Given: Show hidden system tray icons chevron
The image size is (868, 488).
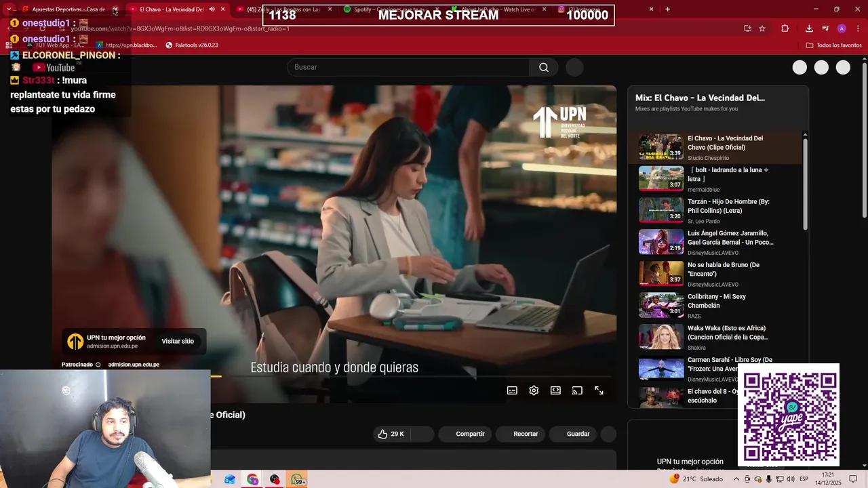Looking at the screenshot, I should click(736, 479).
